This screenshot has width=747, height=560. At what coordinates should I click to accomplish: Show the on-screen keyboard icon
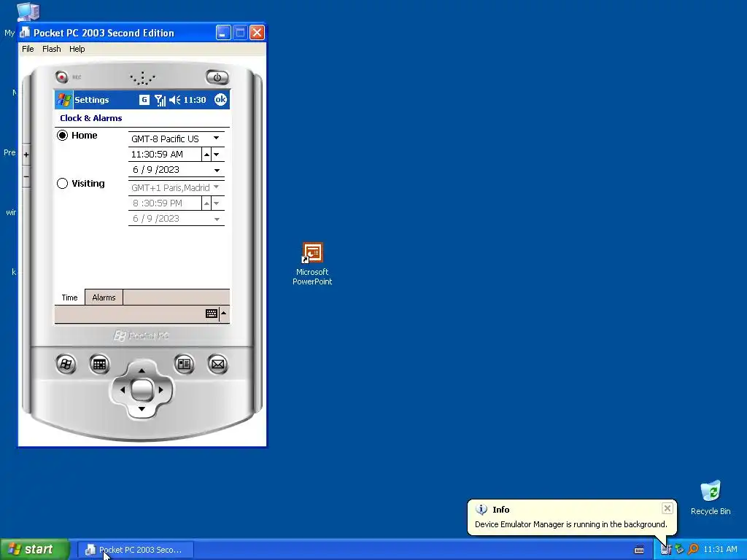pyautogui.click(x=212, y=314)
